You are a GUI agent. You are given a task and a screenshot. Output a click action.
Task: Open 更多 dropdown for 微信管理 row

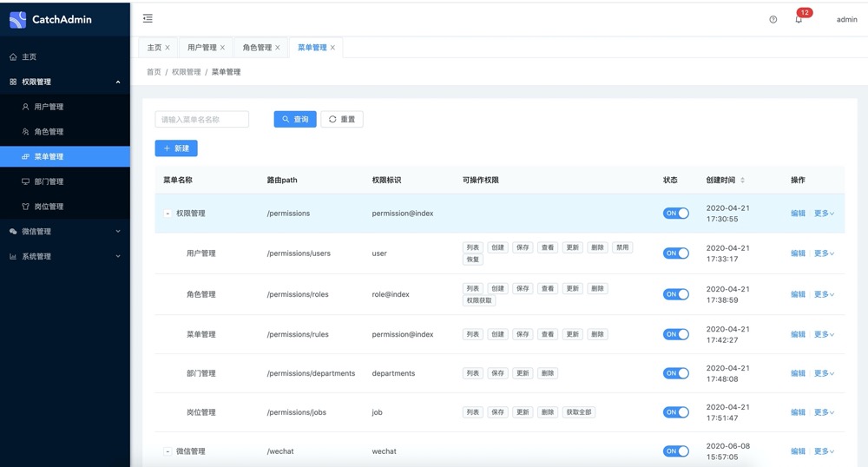coord(824,451)
